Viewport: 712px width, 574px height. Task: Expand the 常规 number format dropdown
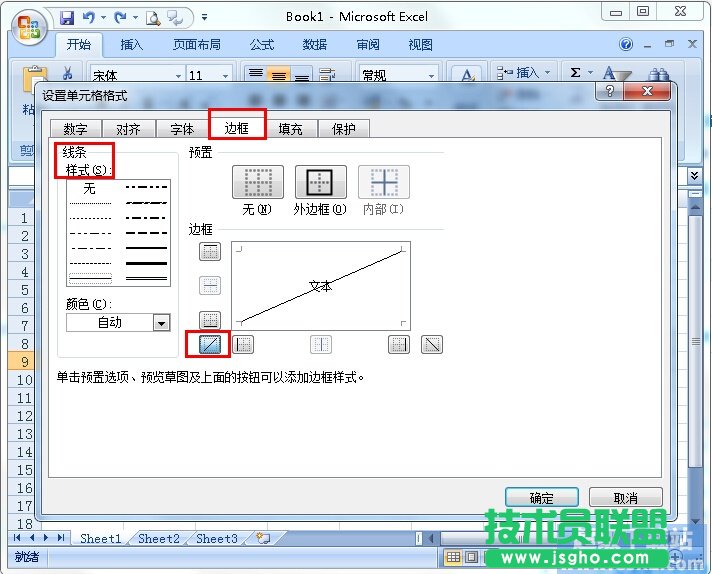point(432,76)
